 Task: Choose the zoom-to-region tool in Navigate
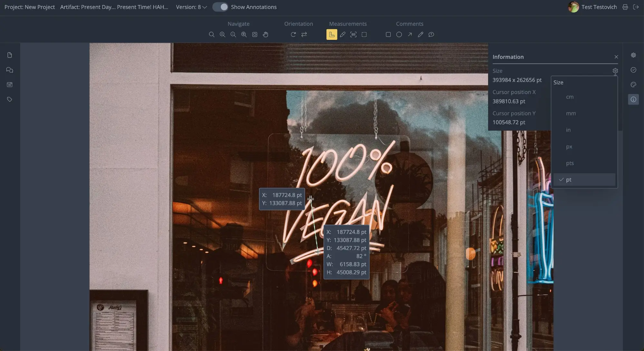coord(244,34)
